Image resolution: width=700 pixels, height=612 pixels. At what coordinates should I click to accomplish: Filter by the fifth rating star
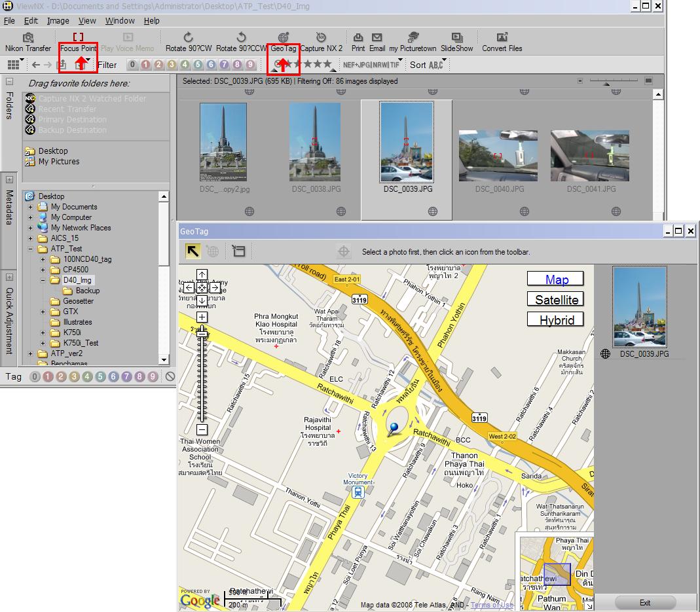coord(327,64)
